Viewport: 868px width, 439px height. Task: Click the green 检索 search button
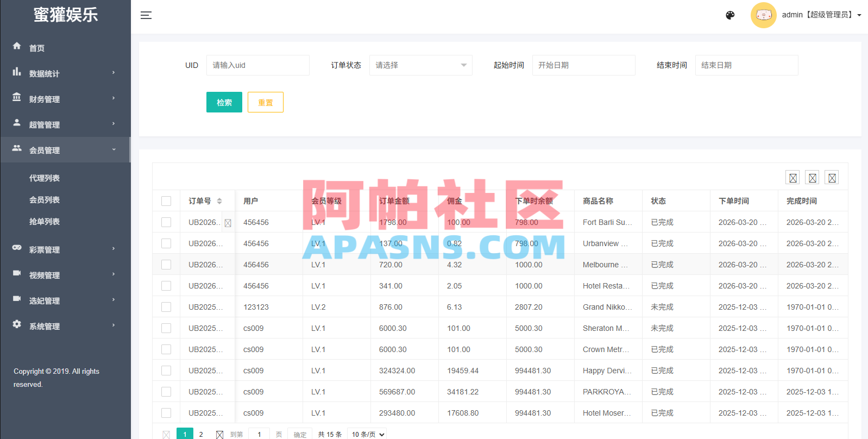[x=224, y=102]
